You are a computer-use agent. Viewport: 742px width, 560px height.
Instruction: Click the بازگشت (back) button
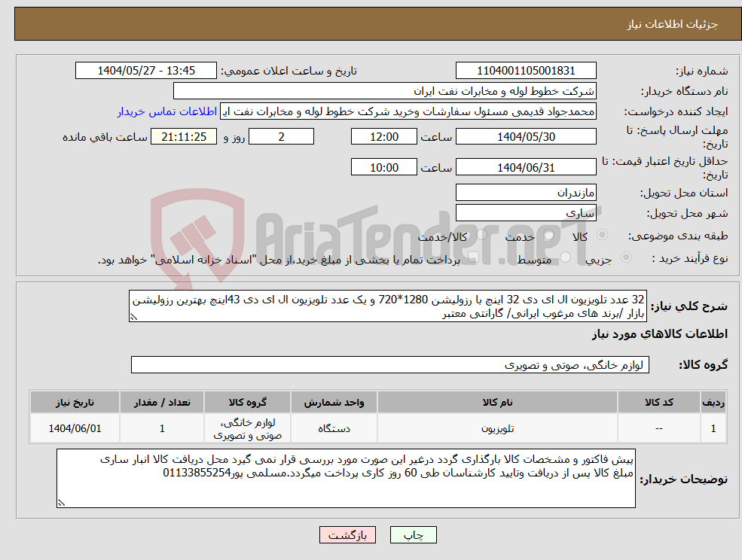click(347, 535)
